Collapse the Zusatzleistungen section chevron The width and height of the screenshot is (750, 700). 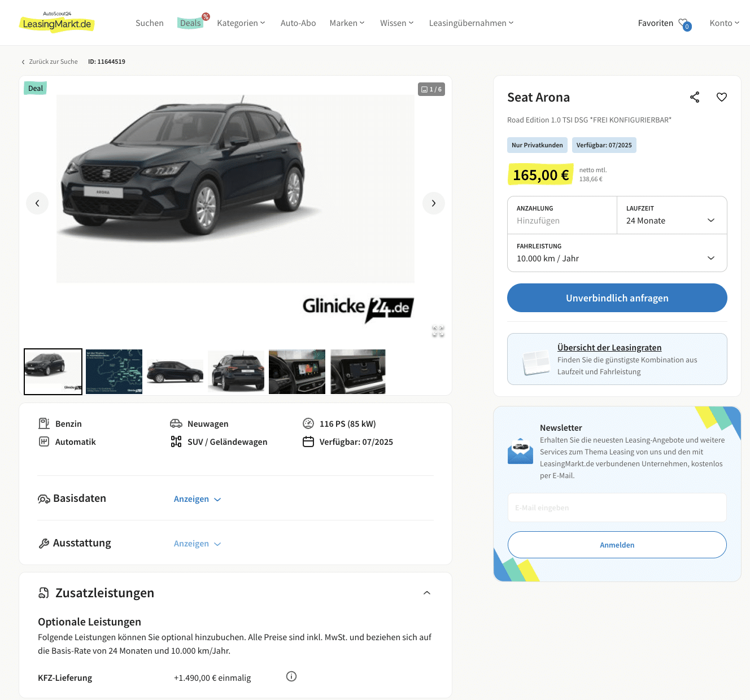click(x=427, y=593)
